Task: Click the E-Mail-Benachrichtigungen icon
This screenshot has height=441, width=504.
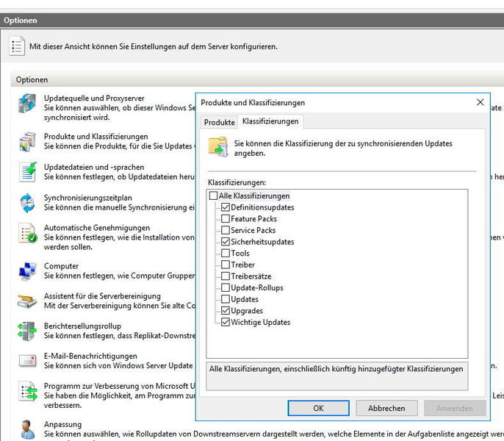Action: (28, 361)
